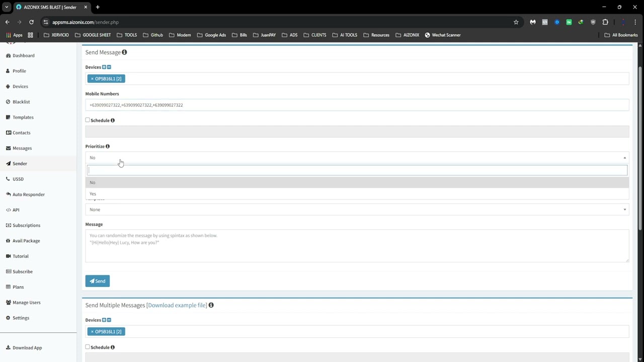Click the Messages envelope icon in the sidebar
644x362 pixels.
[x=9, y=148]
